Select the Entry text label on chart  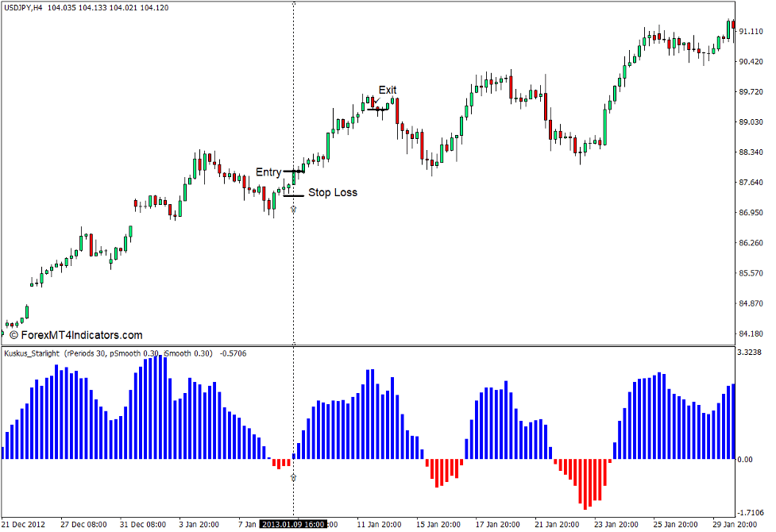pos(267,172)
